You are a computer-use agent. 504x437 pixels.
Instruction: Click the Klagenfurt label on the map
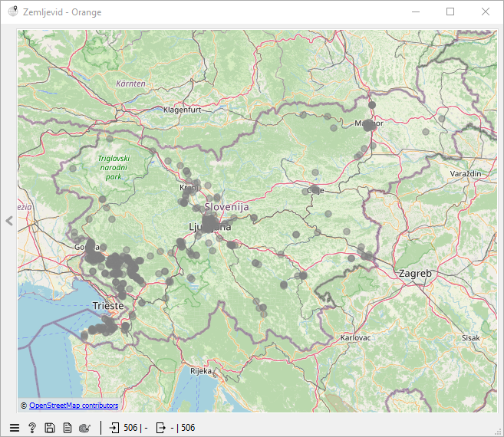tap(182, 110)
